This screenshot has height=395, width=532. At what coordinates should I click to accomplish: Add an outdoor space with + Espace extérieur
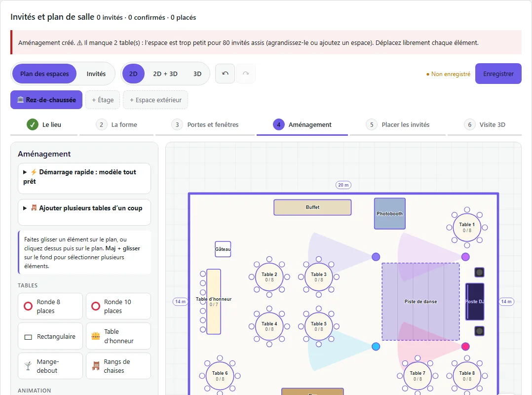pos(155,100)
